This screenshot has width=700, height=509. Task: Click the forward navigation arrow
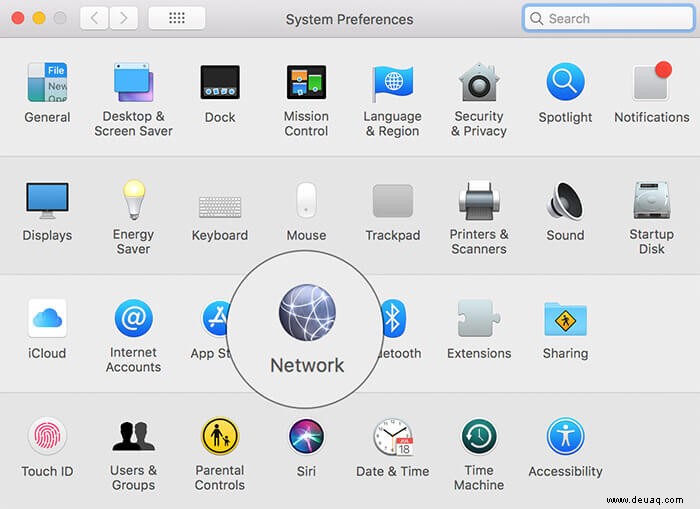(x=124, y=18)
